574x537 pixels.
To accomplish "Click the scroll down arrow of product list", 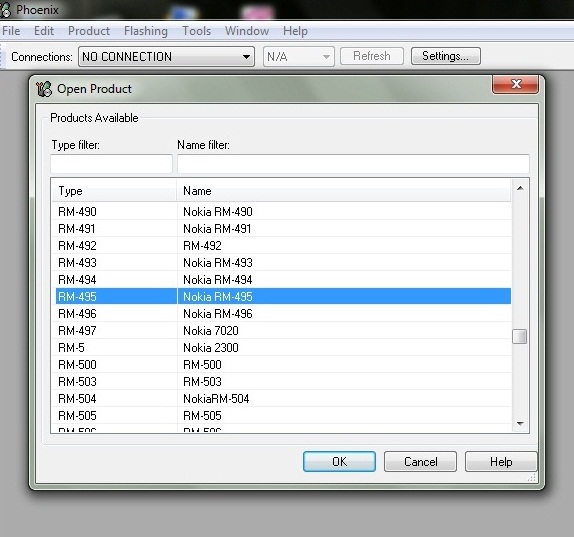I will [520, 424].
